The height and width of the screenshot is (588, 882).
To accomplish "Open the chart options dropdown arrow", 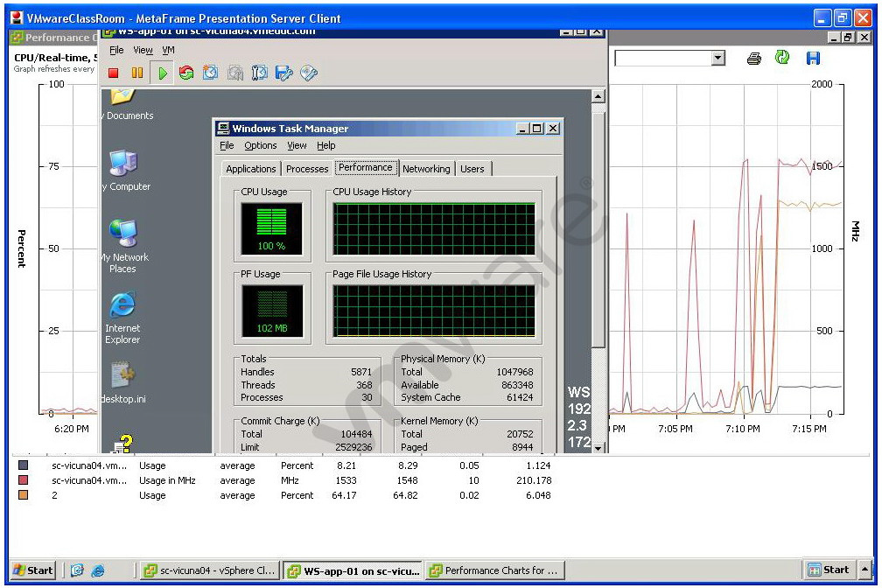I will (x=717, y=58).
